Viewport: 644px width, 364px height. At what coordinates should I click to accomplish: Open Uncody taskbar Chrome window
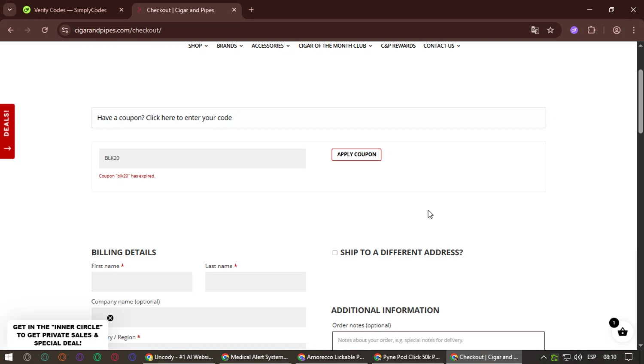pos(179,357)
